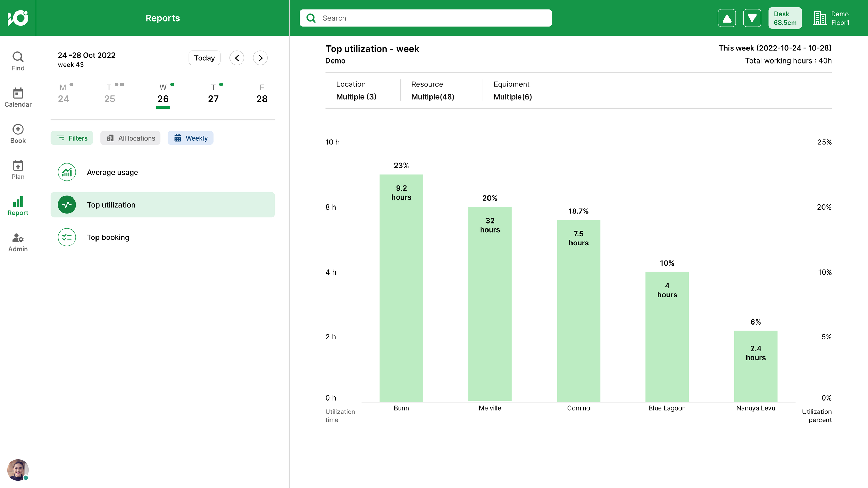Raise desk with up arrow button

(727, 18)
